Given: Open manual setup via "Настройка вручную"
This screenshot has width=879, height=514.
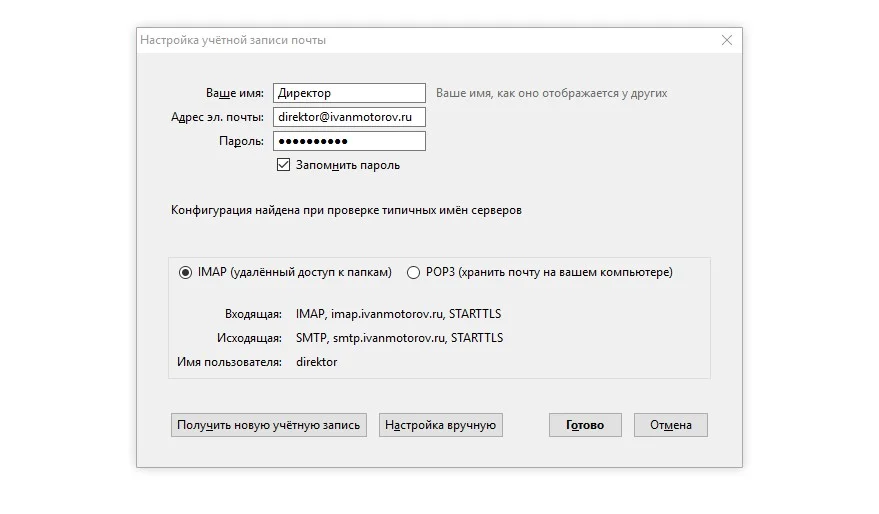Looking at the screenshot, I should (x=440, y=425).
